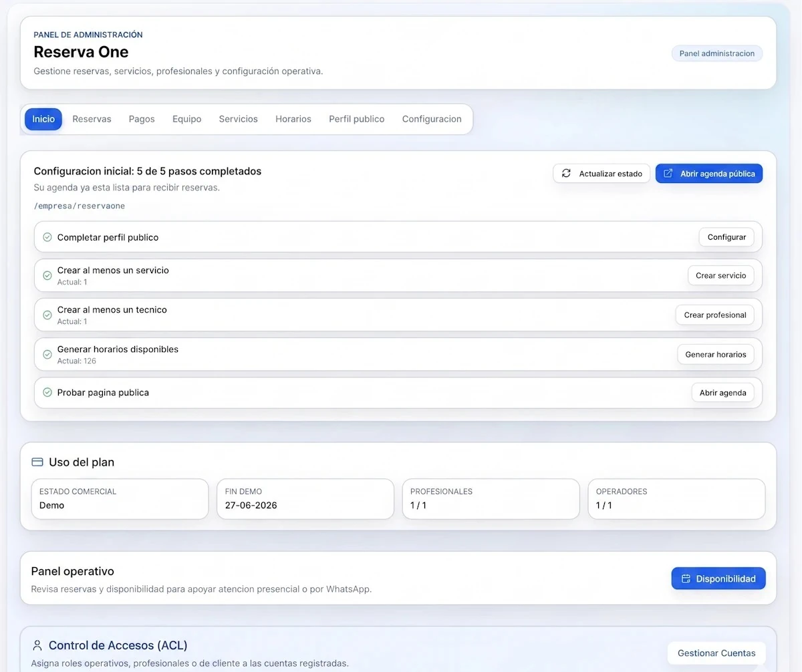Viewport: 802px width, 672px height.
Task: Click the Panel operativo heading
Action: [73, 571]
